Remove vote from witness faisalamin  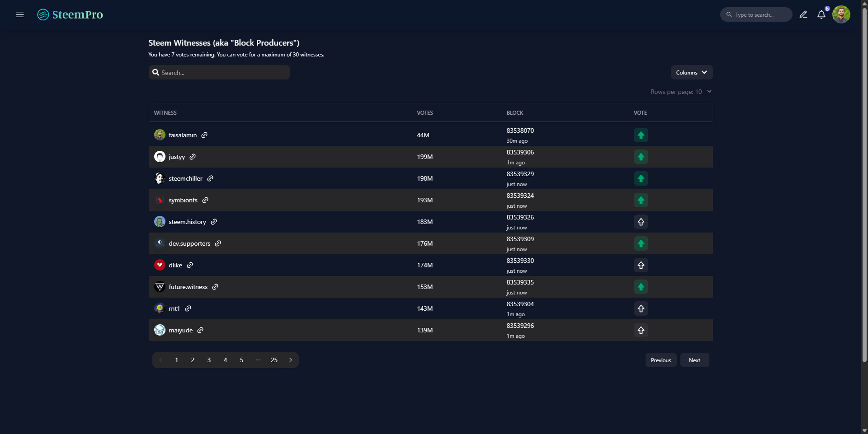click(x=641, y=135)
